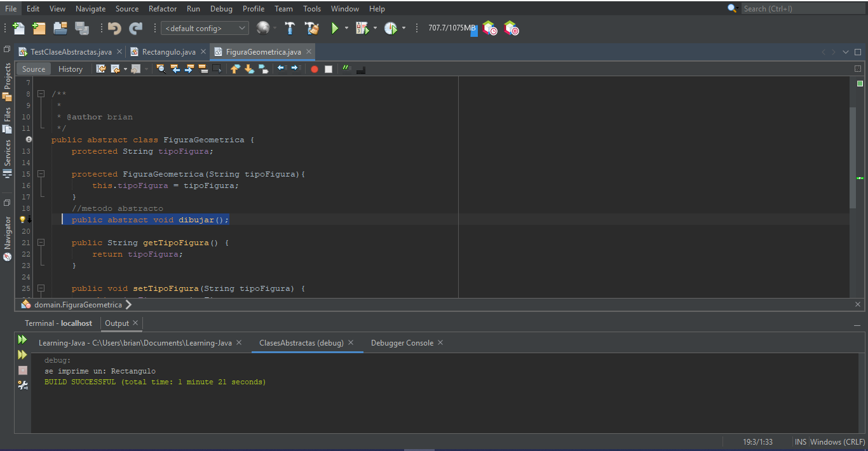This screenshot has height=451, width=868.
Task: Switch to Rectangulo.java tab
Action: click(169, 51)
